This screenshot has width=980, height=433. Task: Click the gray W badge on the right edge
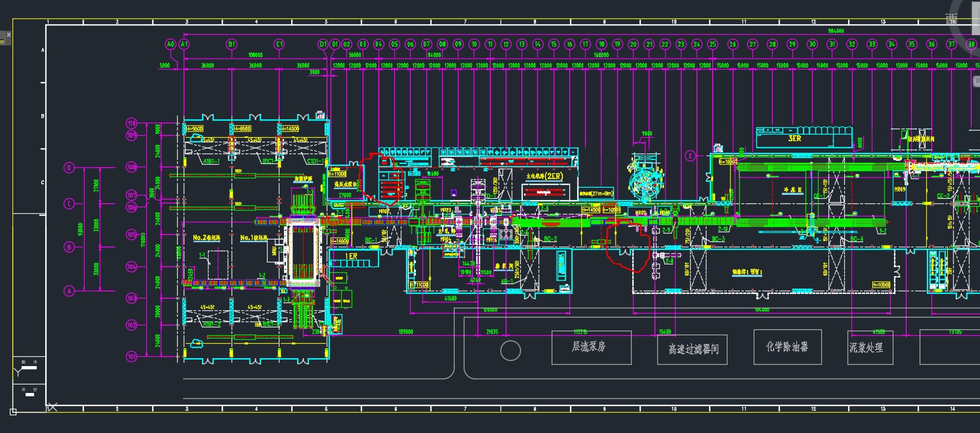pyautogui.click(x=977, y=79)
